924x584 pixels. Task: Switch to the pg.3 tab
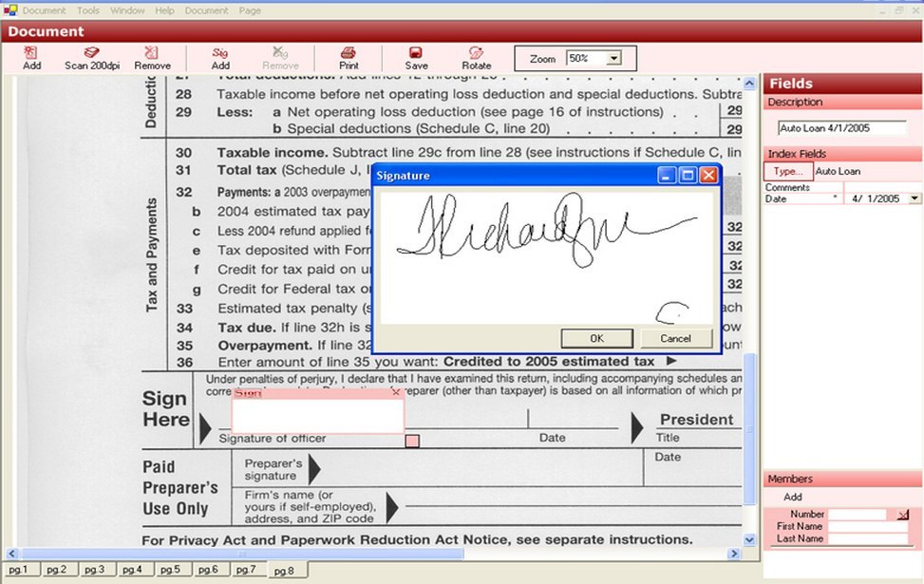(96, 570)
